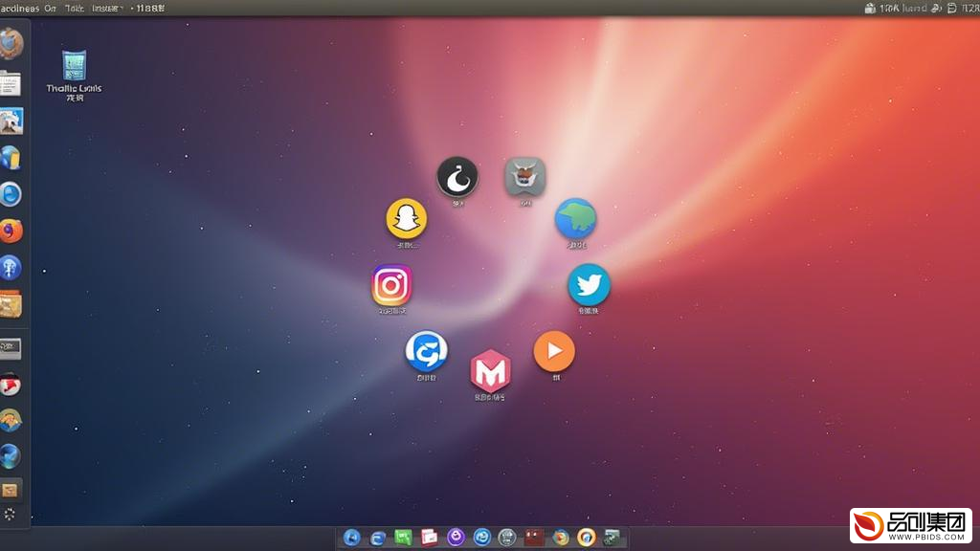Open the blue-white ring icon in dock
The height and width of the screenshot is (551, 980).
point(482,538)
